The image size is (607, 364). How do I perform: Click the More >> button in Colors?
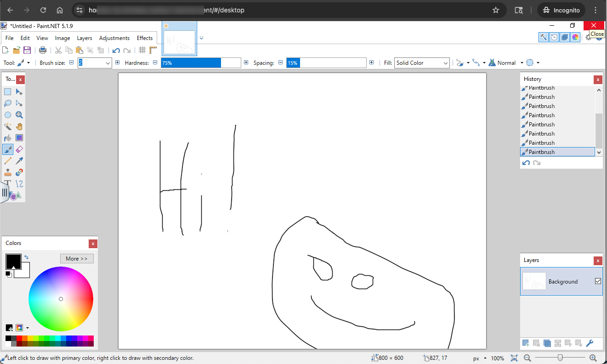coord(77,259)
